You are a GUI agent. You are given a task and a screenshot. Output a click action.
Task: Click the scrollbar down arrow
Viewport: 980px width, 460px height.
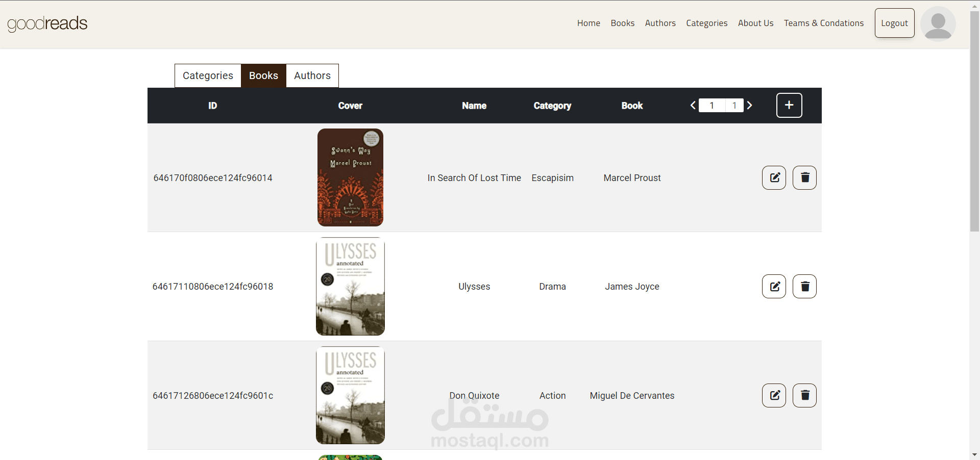point(974,455)
